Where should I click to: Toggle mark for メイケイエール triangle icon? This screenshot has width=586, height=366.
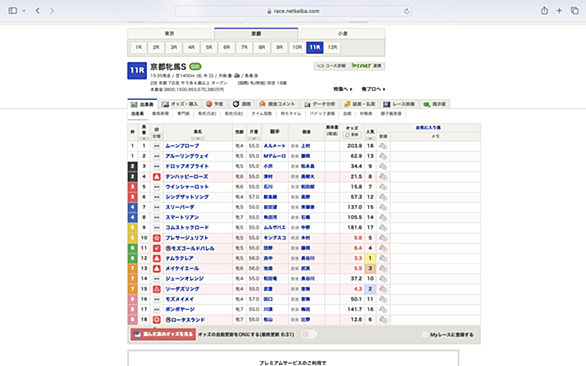157,268
